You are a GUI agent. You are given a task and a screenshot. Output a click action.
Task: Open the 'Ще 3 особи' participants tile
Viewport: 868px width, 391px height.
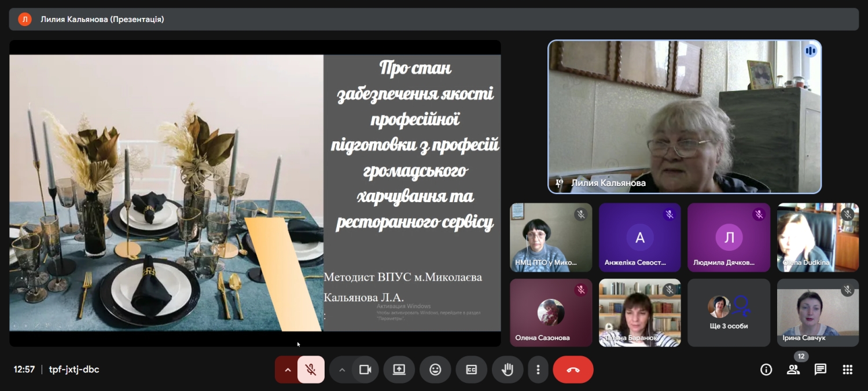[729, 313]
